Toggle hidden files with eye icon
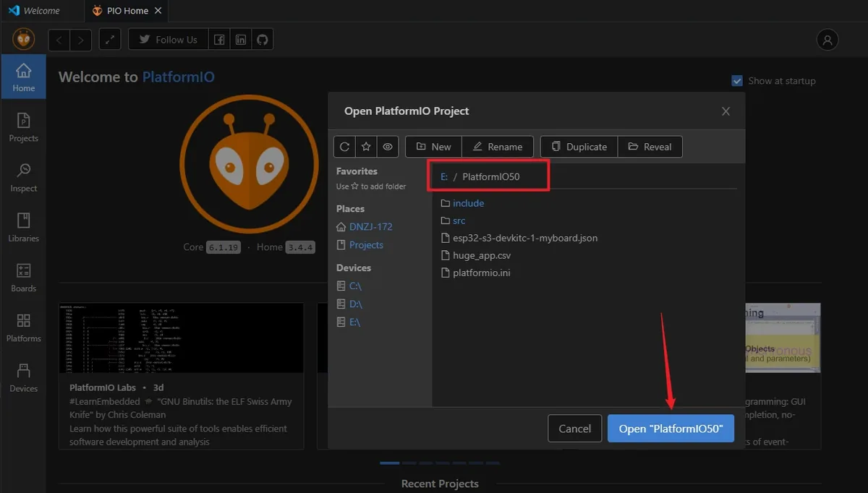This screenshot has height=493, width=868. coord(388,147)
